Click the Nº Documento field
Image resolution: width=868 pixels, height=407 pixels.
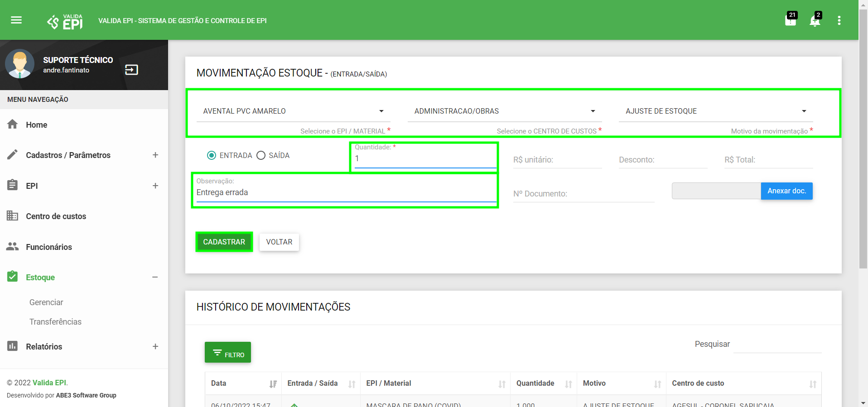coord(583,194)
